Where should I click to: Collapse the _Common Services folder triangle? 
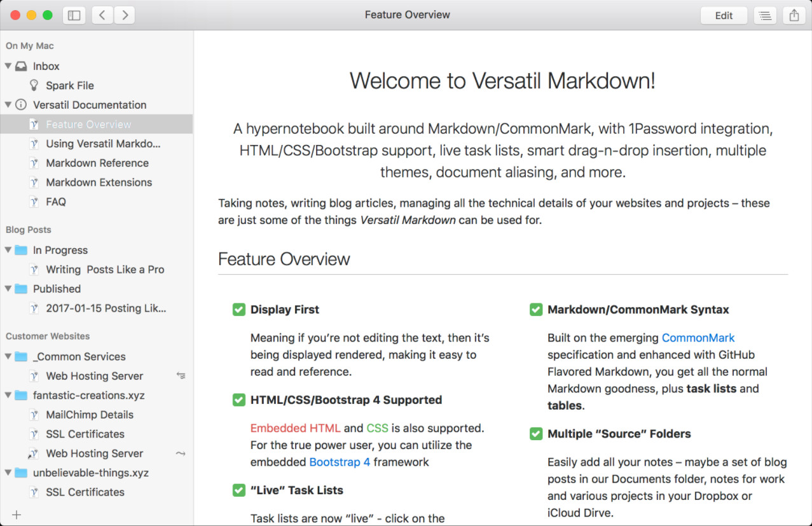[8, 356]
